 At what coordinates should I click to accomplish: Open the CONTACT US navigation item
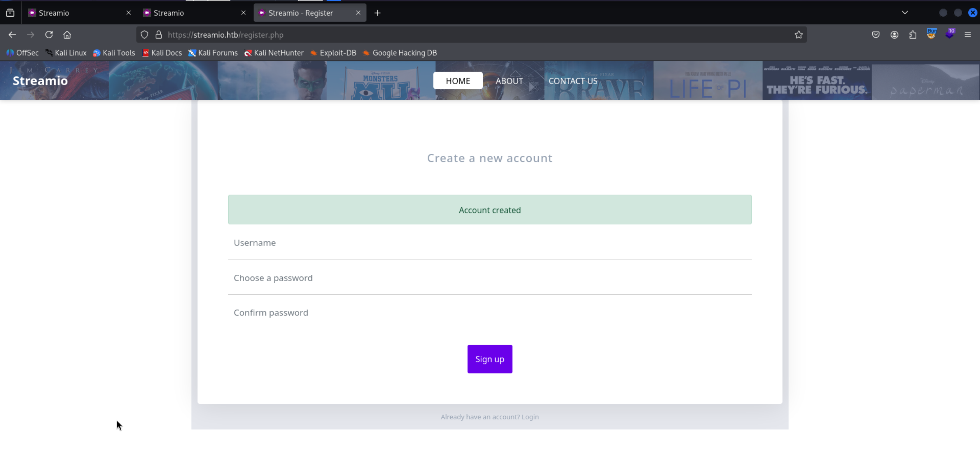(x=573, y=81)
